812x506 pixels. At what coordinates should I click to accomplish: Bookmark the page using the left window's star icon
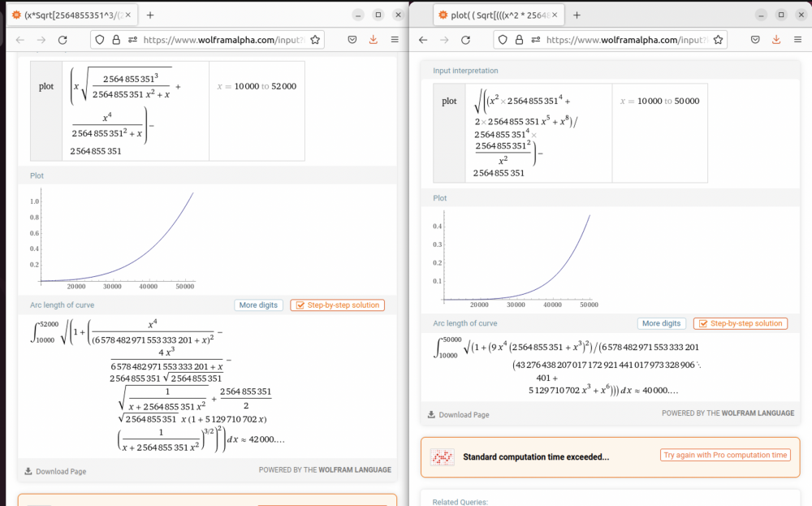coord(315,40)
